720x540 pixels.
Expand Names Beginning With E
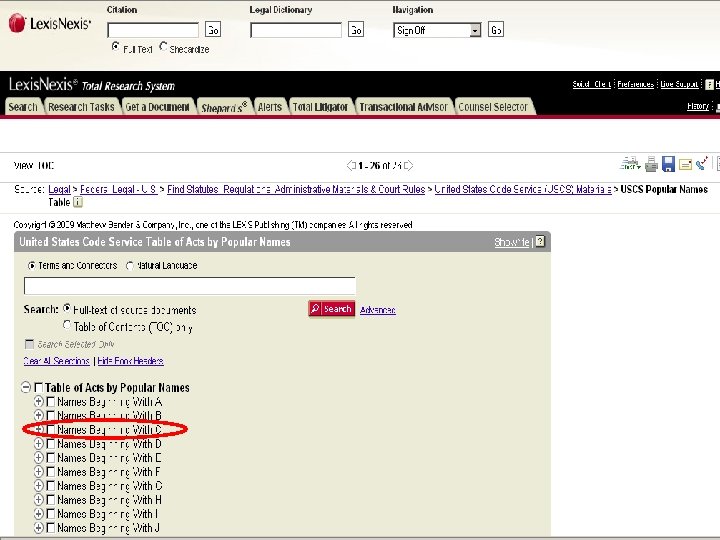[39, 457]
